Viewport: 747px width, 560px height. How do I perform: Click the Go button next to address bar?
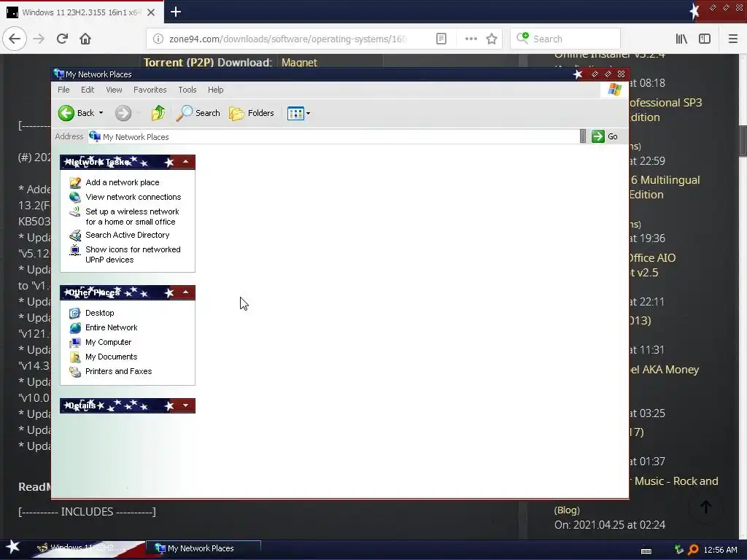click(x=605, y=136)
